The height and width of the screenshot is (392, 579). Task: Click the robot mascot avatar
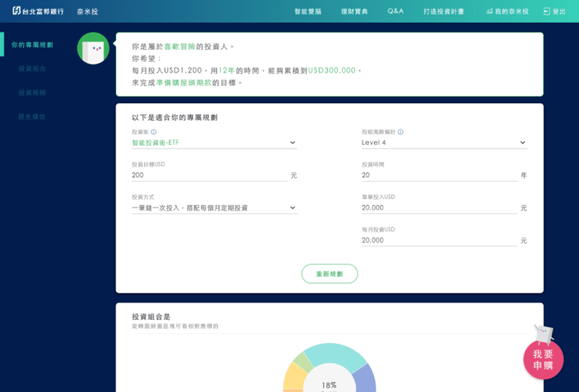pyautogui.click(x=93, y=48)
